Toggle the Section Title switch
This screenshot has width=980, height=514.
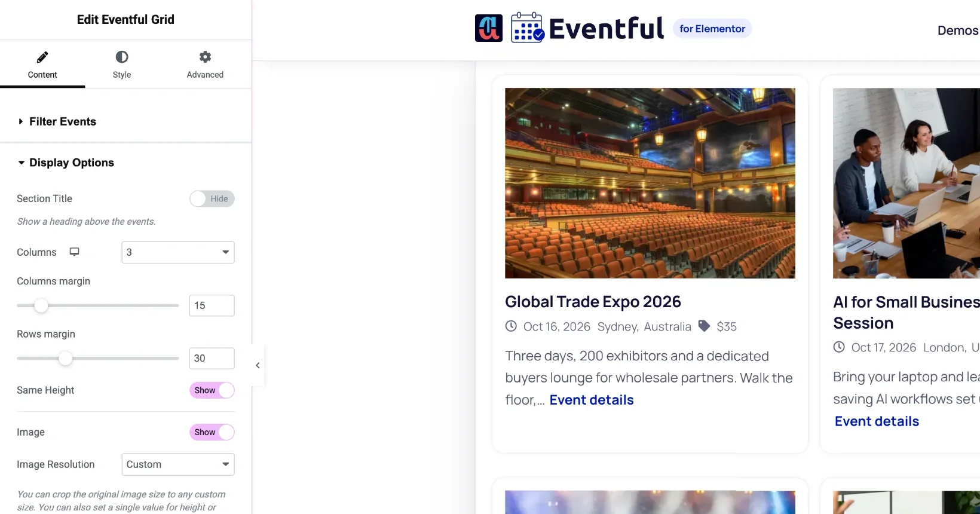212,198
